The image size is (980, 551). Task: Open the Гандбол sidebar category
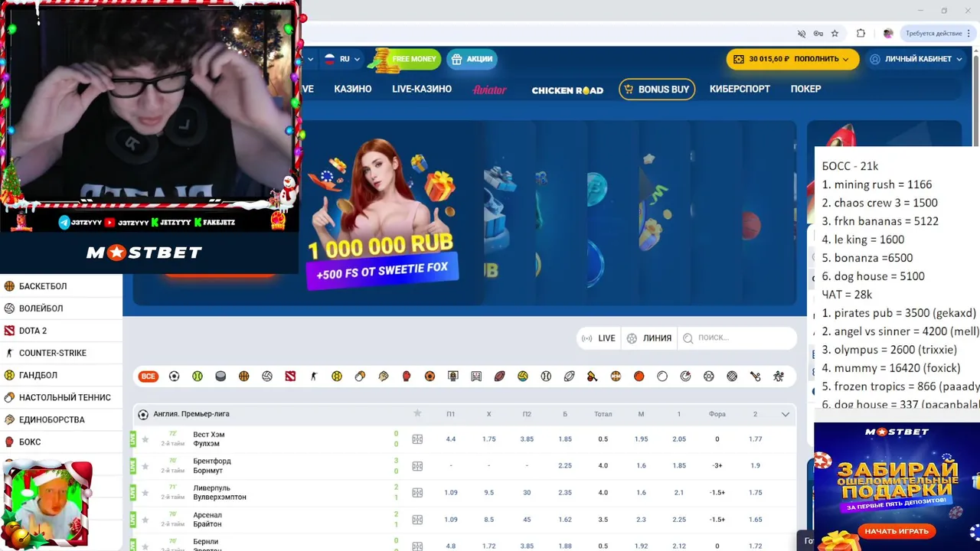[61, 375]
